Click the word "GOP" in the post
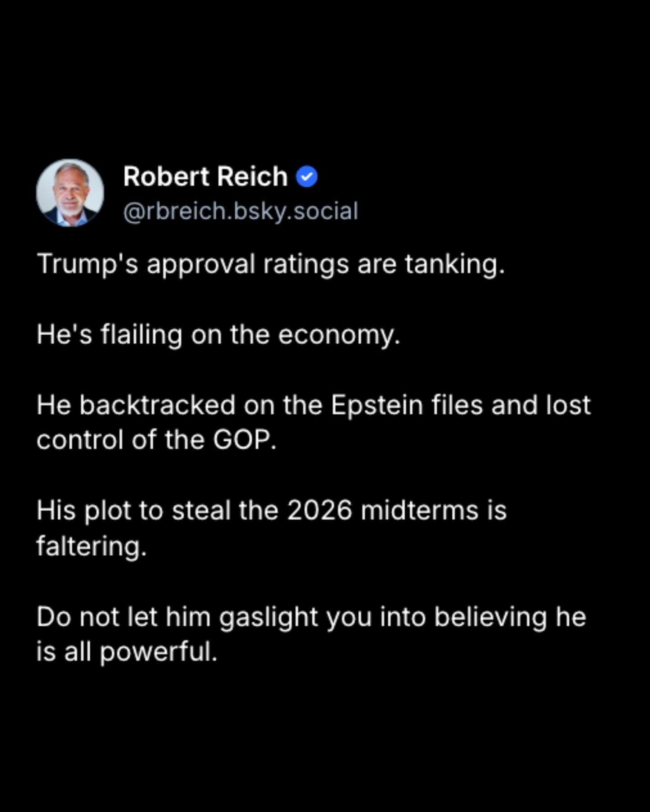 tap(243, 440)
